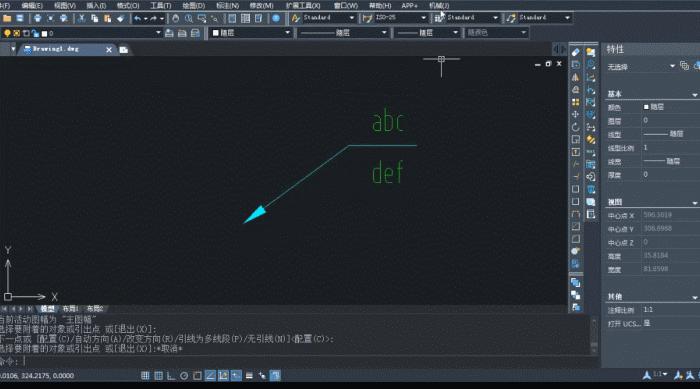Image resolution: width=700 pixels, height=389 pixels.
Task: Toggle Polar tracking in status bar
Action: 184,376
